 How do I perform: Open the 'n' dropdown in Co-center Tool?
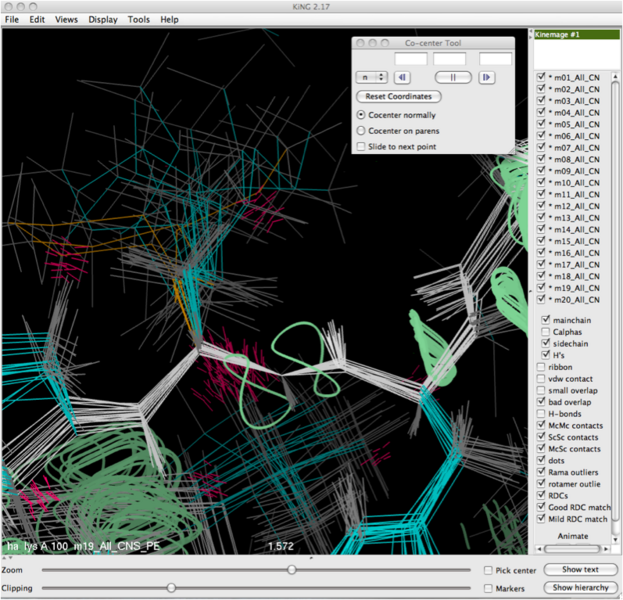372,77
